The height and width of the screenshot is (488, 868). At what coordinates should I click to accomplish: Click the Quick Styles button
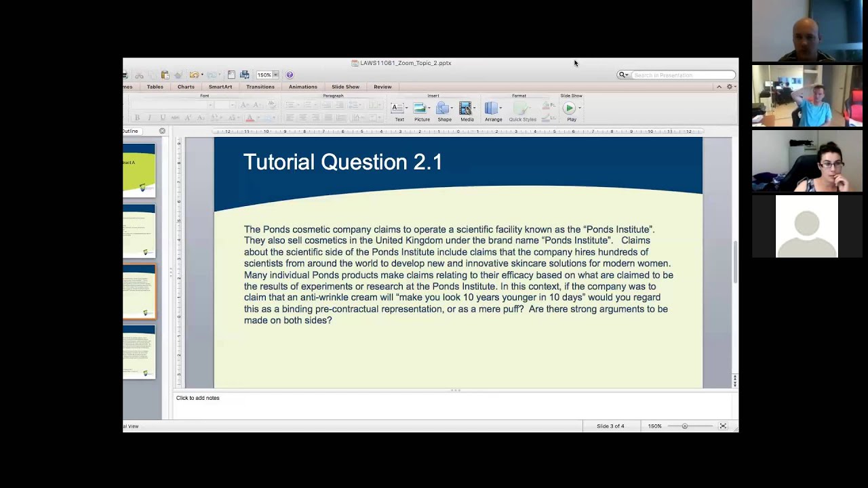pos(523,113)
